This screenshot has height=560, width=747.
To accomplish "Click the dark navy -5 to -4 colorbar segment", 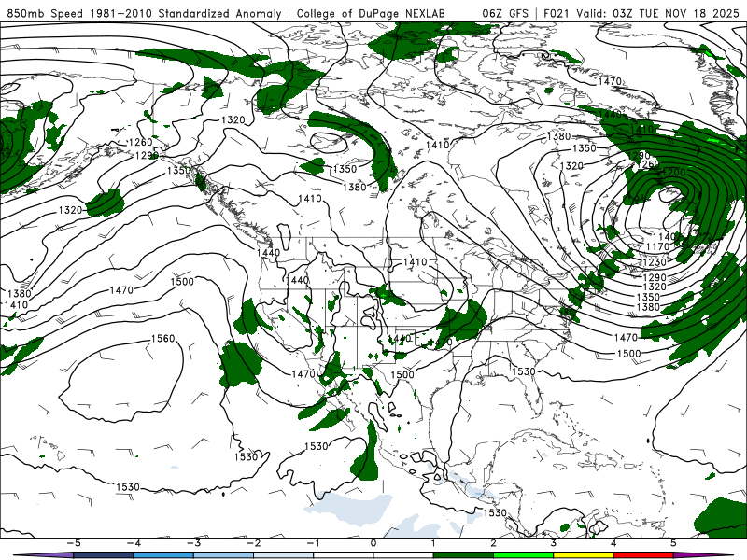I will pos(104,555).
